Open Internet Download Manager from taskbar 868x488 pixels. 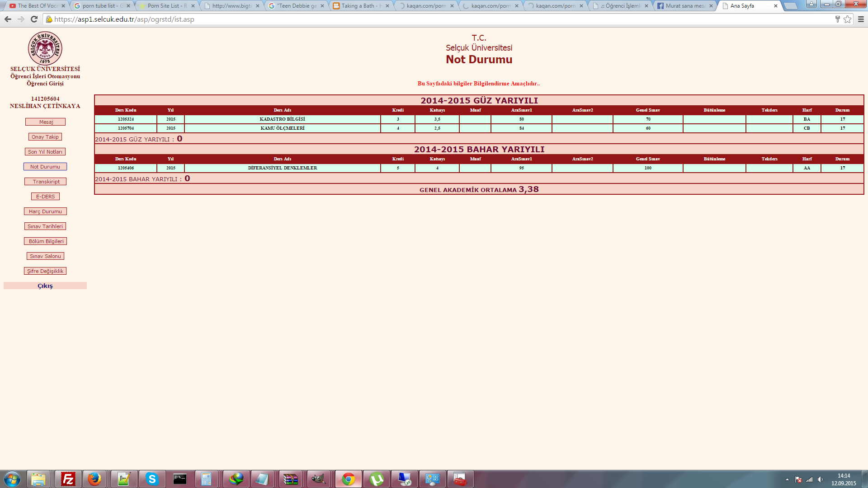point(236,479)
